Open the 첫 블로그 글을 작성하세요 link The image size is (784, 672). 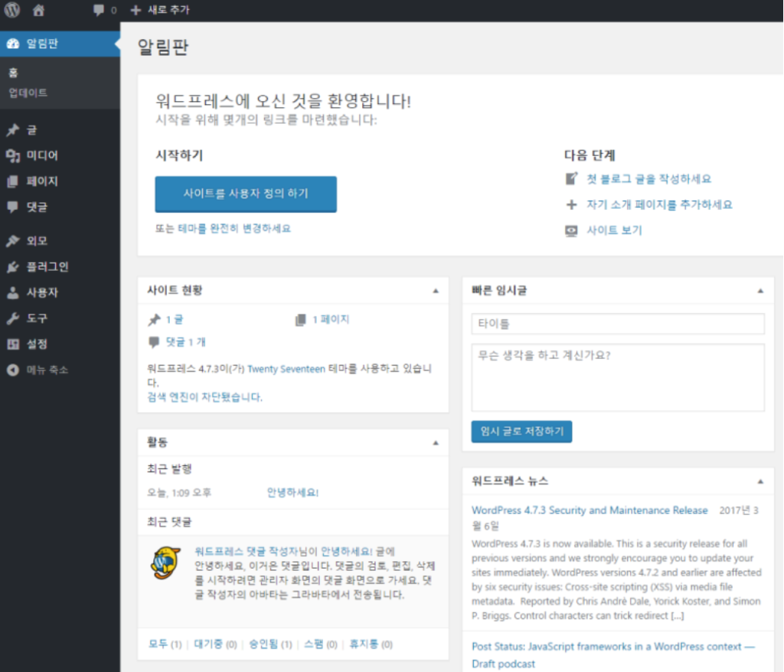(x=648, y=179)
